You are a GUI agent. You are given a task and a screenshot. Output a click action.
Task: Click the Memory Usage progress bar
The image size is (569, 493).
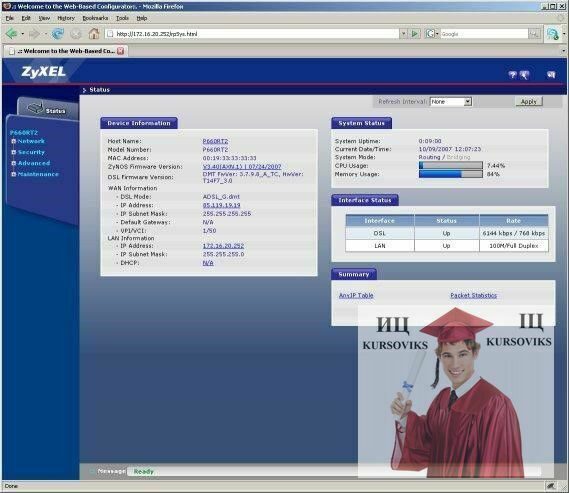[451, 174]
